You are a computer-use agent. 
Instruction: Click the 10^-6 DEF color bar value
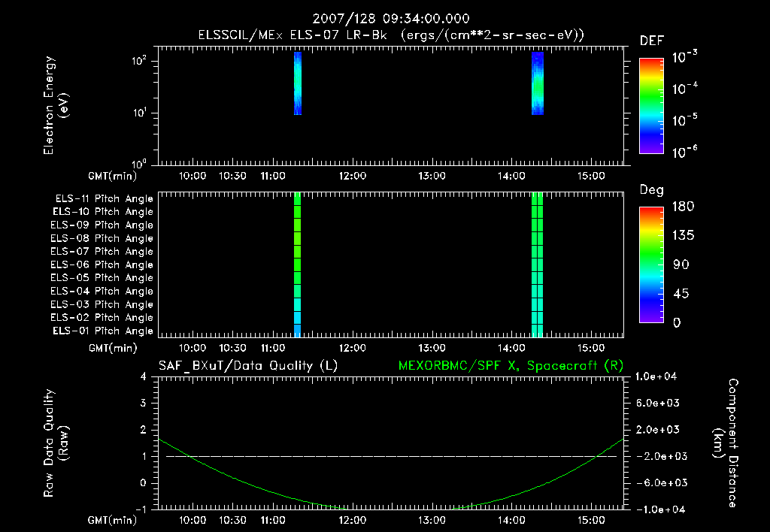click(x=684, y=152)
